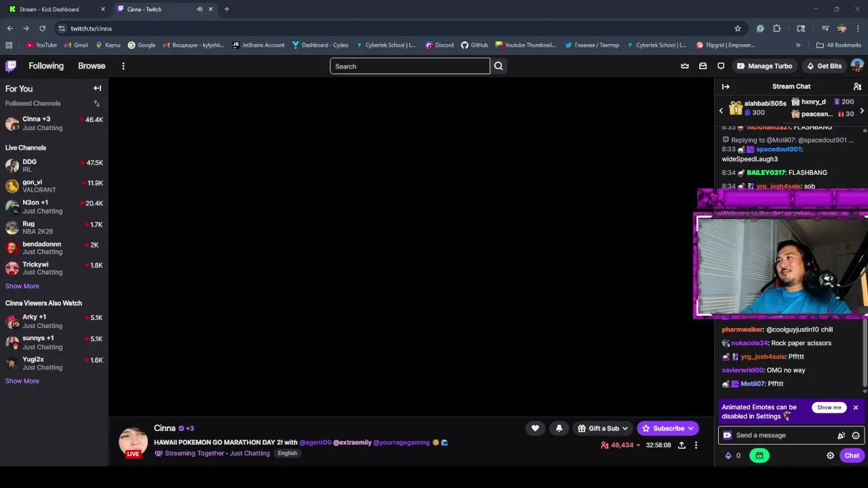Click the Twitch logo home icon

(11, 66)
